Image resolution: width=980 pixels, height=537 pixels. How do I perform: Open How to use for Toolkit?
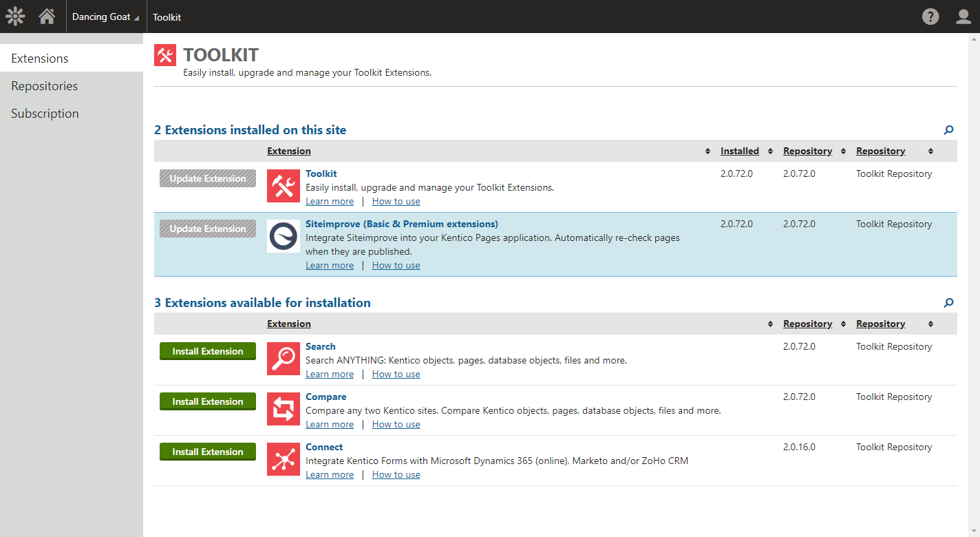click(396, 201)
